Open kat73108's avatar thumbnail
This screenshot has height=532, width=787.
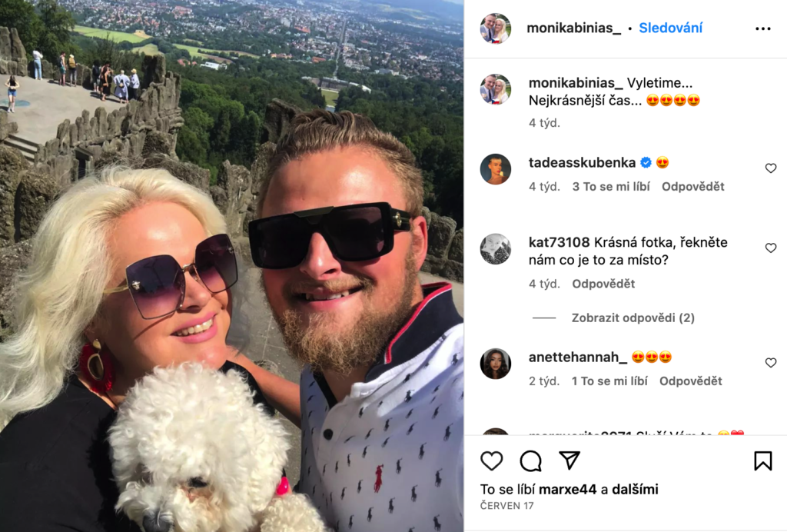pos(496,249)
